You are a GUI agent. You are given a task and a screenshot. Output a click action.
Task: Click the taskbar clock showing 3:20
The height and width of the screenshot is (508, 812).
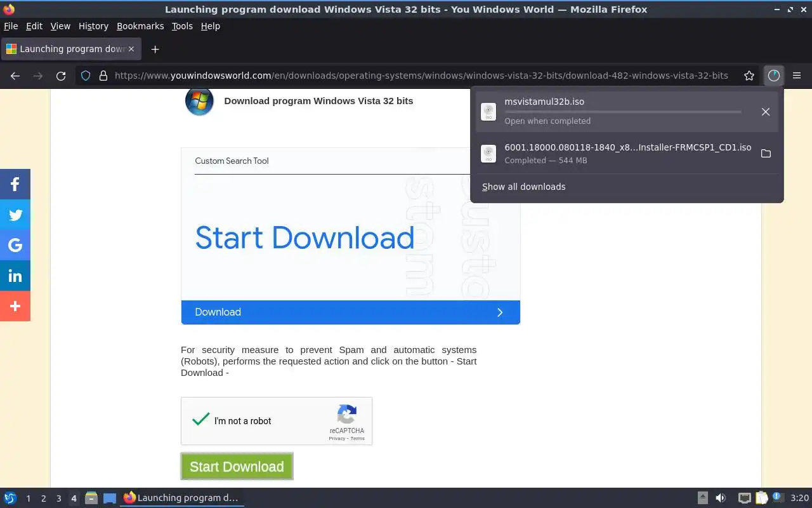pos(799,498)
